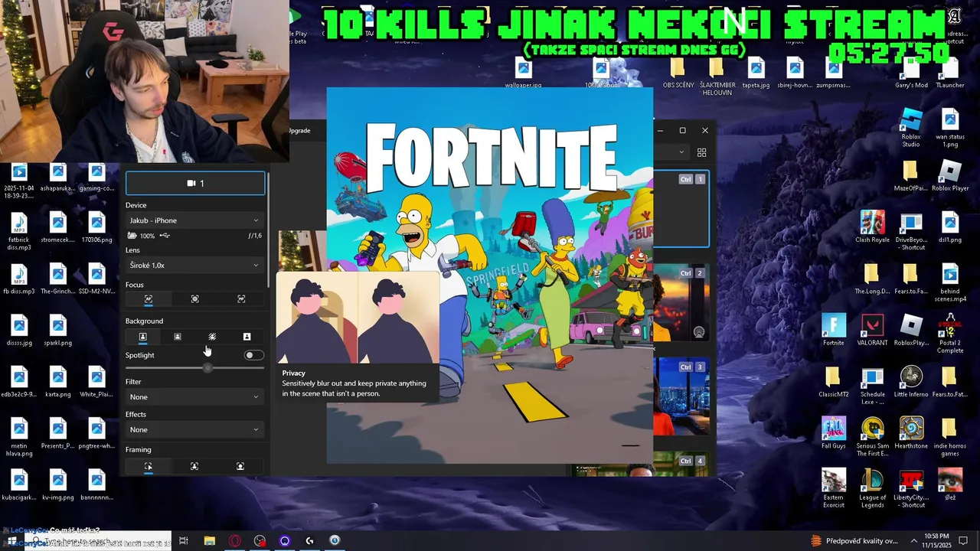Select the first Focus mode icon
Screen dimensions: 980x551
[x=149, y=299]
